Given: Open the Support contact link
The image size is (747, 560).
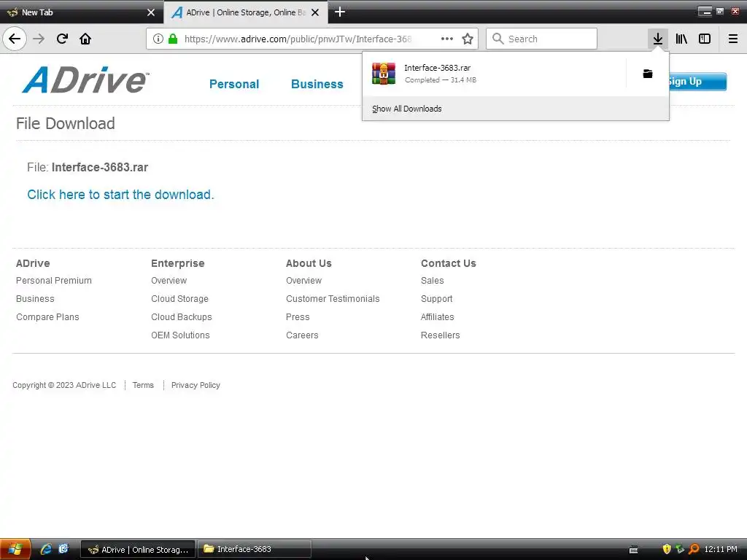Looking at the screenshot, I should [x=436, y=298].
